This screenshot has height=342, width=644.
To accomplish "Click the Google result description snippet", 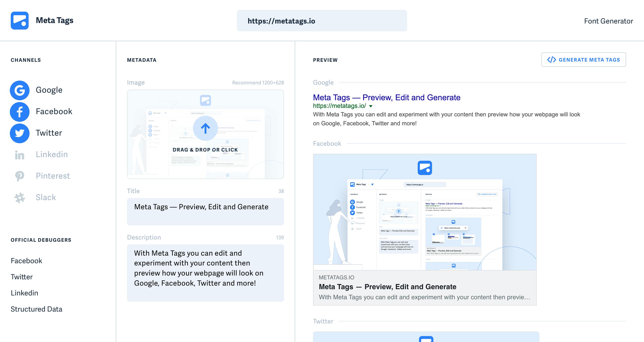I will click(447, 119).
